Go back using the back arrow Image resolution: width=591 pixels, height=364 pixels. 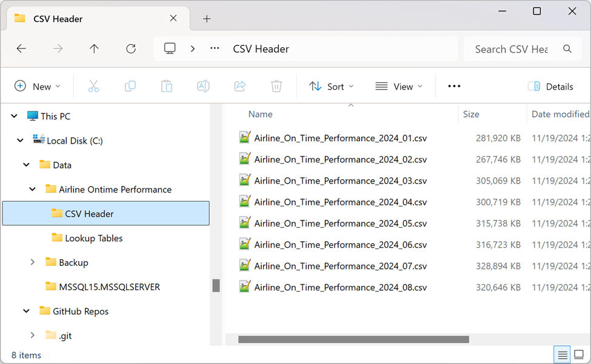click(x=21, y=48)
